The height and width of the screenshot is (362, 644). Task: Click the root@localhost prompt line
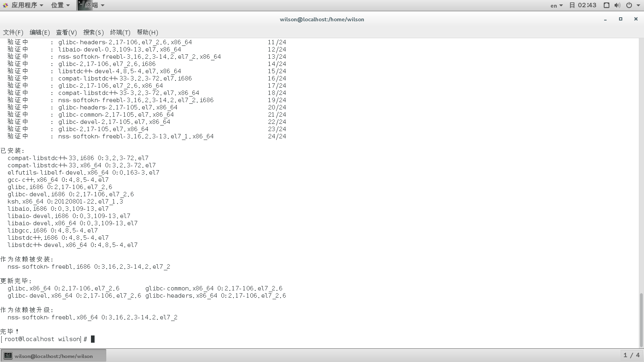click(x=47, y=339)
